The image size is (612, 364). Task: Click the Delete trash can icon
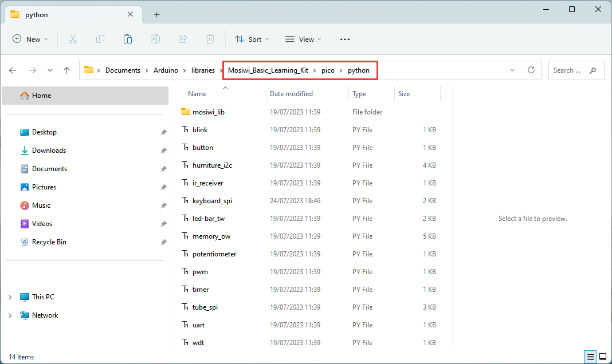click(210, 39)
